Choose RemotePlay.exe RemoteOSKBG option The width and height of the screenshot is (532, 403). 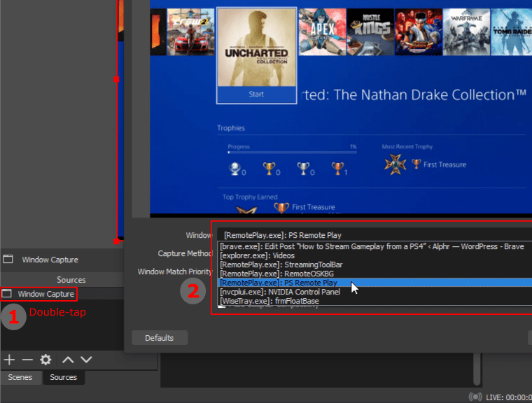coord(374,274)
